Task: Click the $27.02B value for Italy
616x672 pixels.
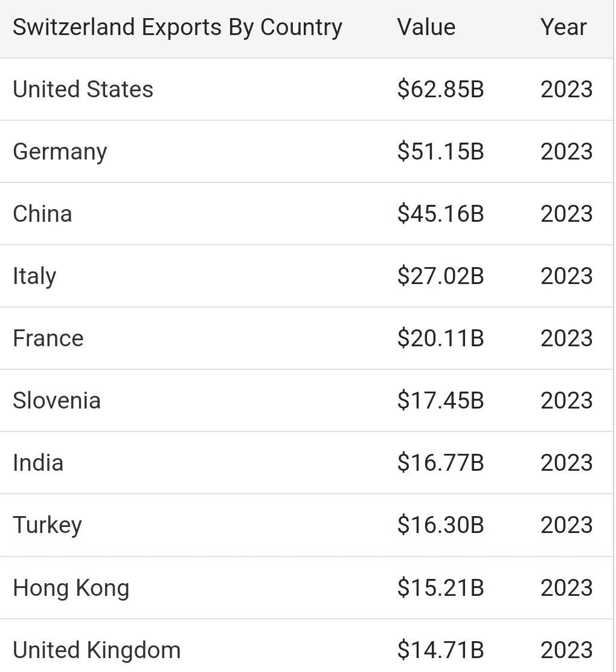Action: coord(440,276)
